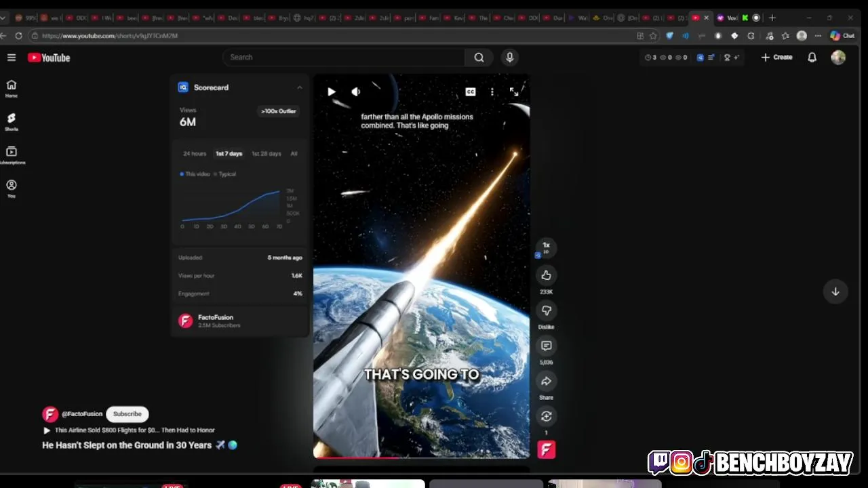Select the 24 hours range tab
The height and width of the screenshot is (488, 868).
(195, 154)
